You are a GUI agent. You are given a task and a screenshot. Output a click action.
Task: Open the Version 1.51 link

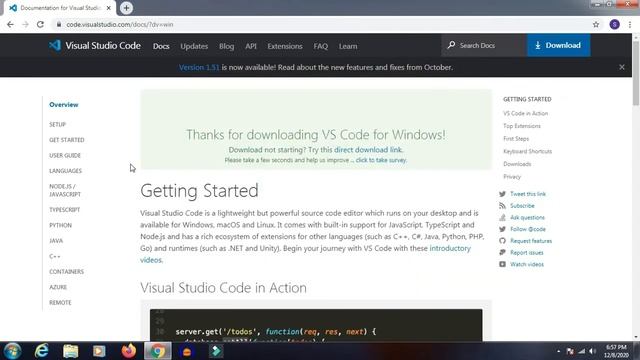pos(199,67)
